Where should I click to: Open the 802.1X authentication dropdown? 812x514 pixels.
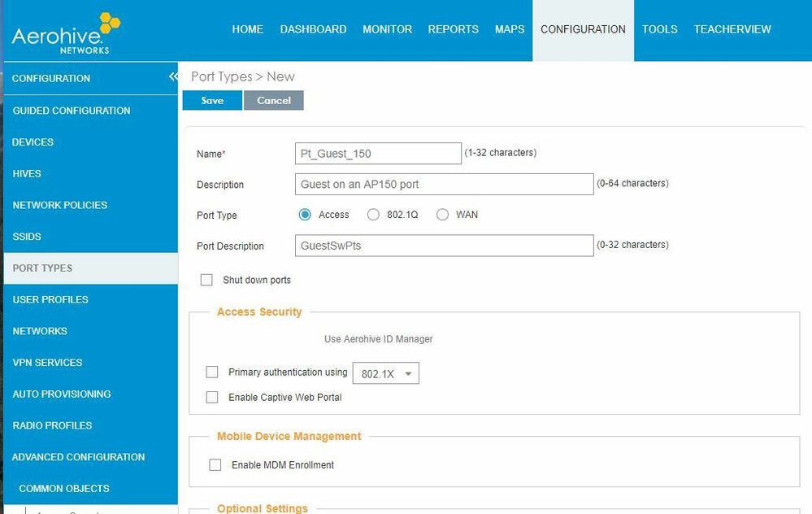[386, 373]
